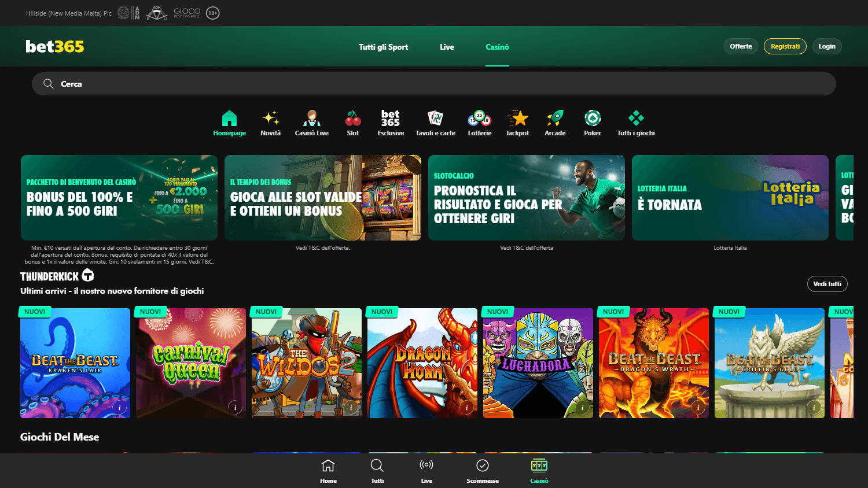This screenshot has height=488, width=868.
Task: Select the Slot cherry category
Action: point(353,123)
